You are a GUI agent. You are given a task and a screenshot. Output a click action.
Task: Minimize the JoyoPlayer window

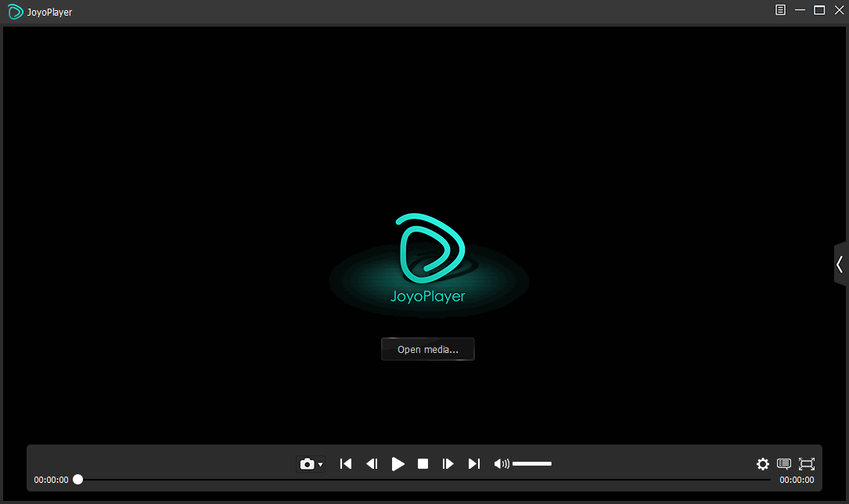pos(800,9)
